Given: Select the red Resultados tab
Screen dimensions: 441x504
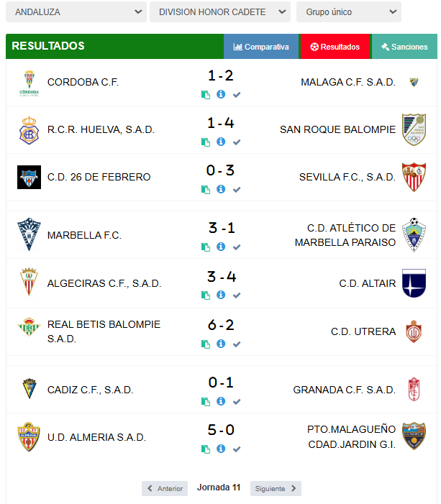Looking at the screenshot, I should 335,47.
